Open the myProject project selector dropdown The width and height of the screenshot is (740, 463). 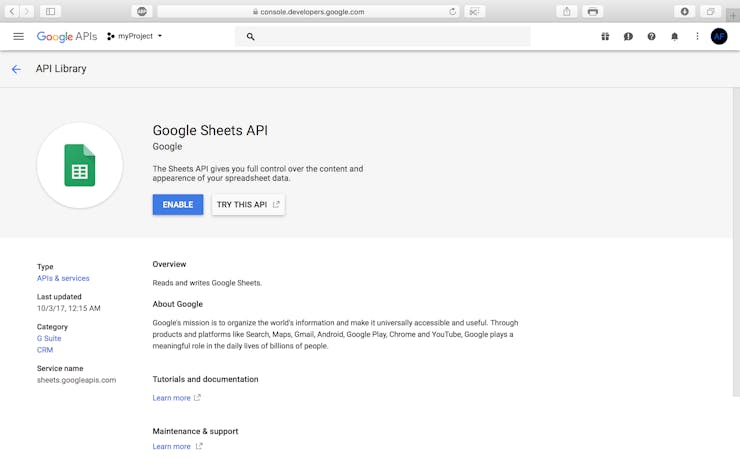135,36
